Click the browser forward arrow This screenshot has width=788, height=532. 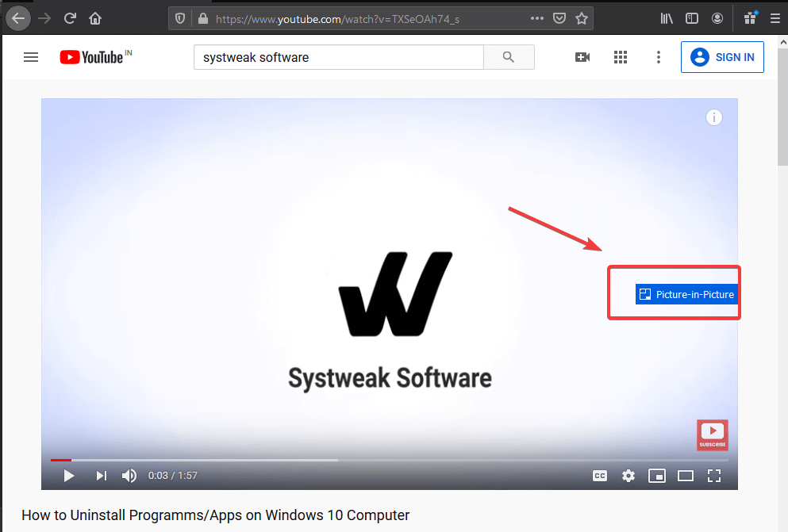coord(44,18)
